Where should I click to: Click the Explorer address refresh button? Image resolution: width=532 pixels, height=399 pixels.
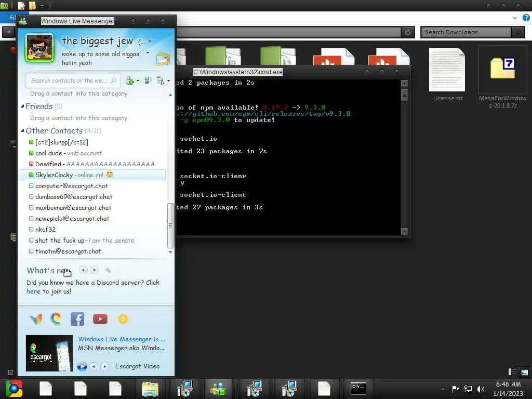click(408, 32)
